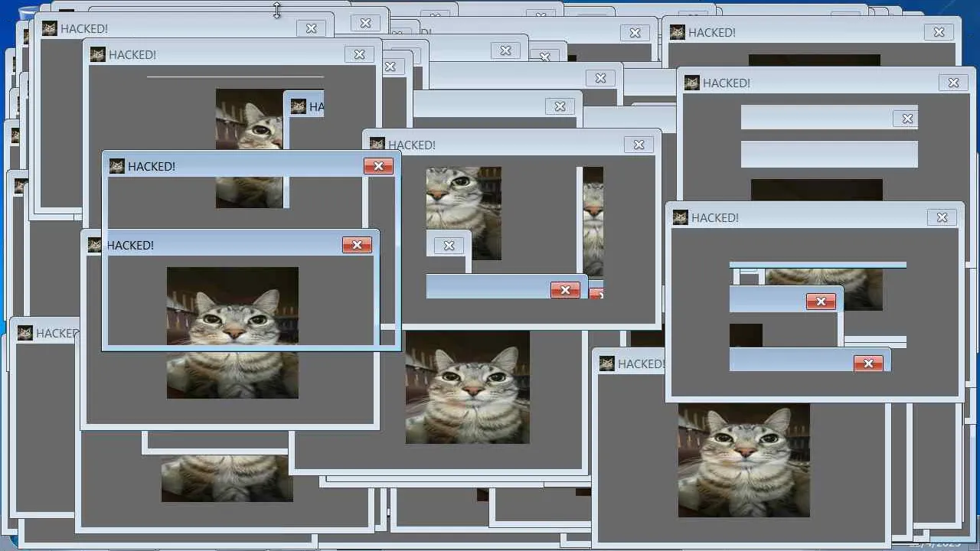The image size is (980, 551).
Task: Close the right HACKED! window containing two red X bars
Action: click(x=942, y=217)
